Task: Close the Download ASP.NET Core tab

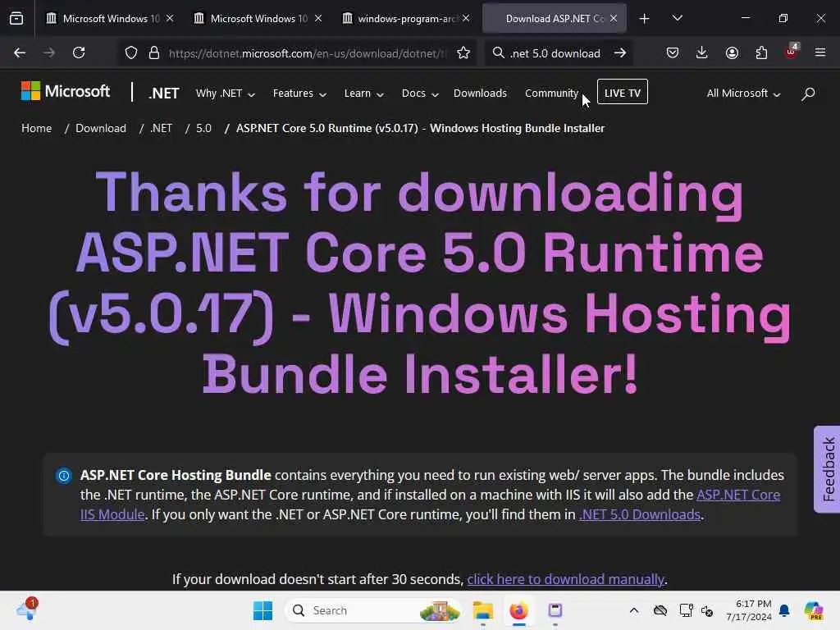Action: pyautogui.click(x=614, y=18)
